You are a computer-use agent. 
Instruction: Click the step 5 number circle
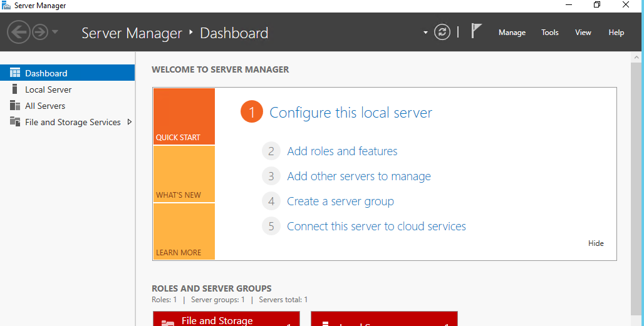point(271,227)
